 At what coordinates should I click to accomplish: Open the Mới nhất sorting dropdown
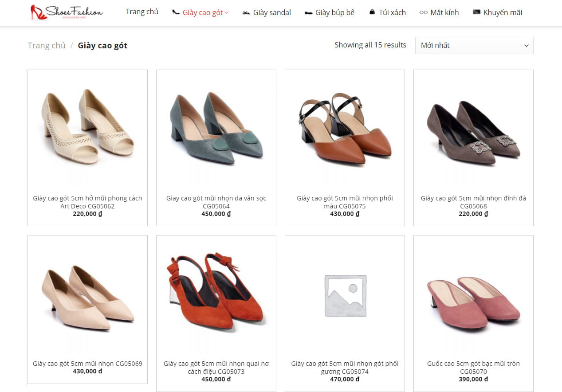pos(474,45)
